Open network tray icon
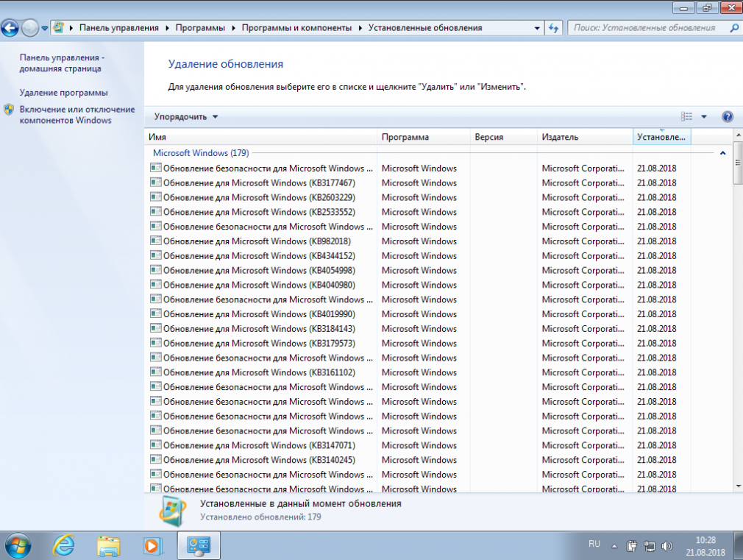This screenshot has width=743, height=560. tap(649, 546)
